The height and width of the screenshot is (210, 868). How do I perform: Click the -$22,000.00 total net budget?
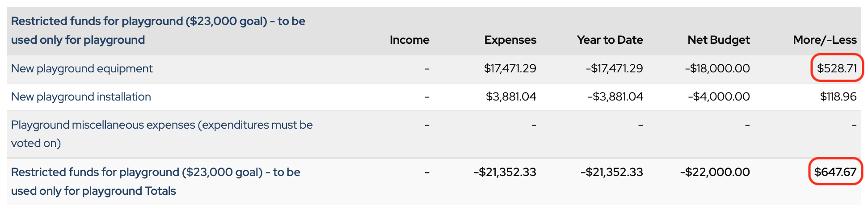click(x=715, y=172)
